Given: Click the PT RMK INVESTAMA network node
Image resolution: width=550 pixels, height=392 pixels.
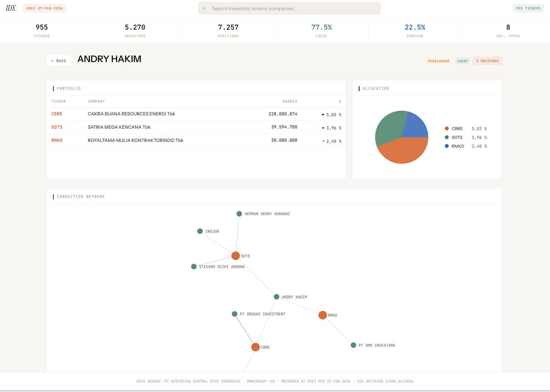Looking at the screenshot, I should (353, 345).
